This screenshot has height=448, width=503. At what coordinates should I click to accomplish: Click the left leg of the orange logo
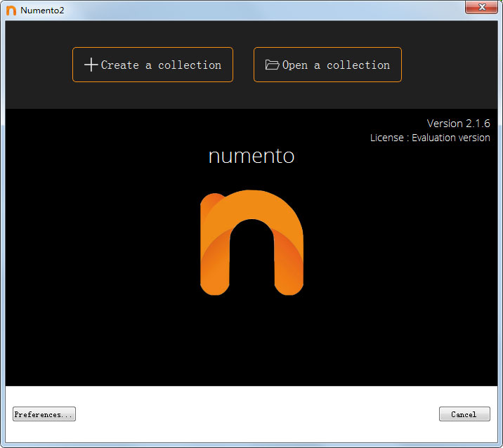click(x=214, y=274)
